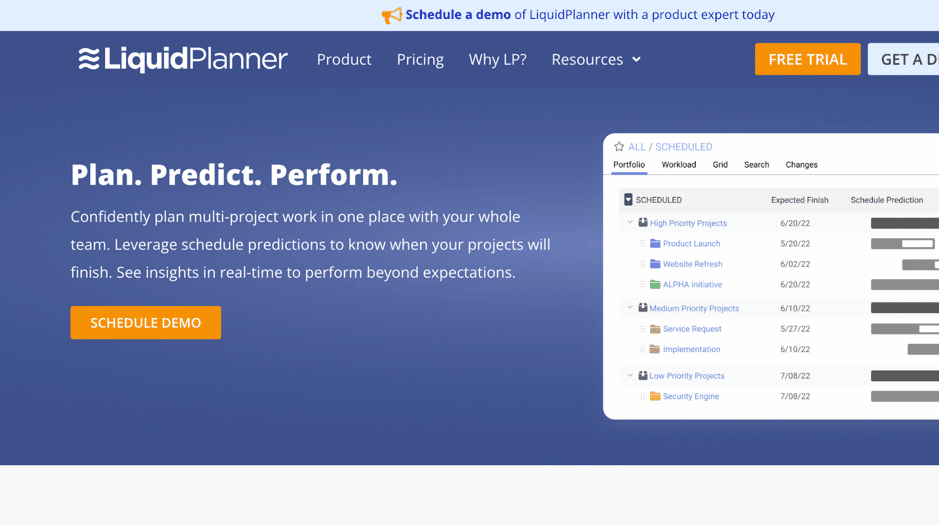This screenshot has width=939, height=525.
Task: Open the Security Engine project
Action: [x=690, y=396]
